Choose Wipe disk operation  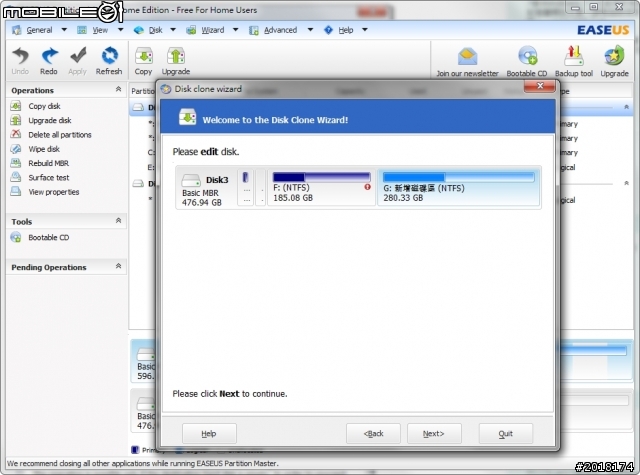[44, 149]
